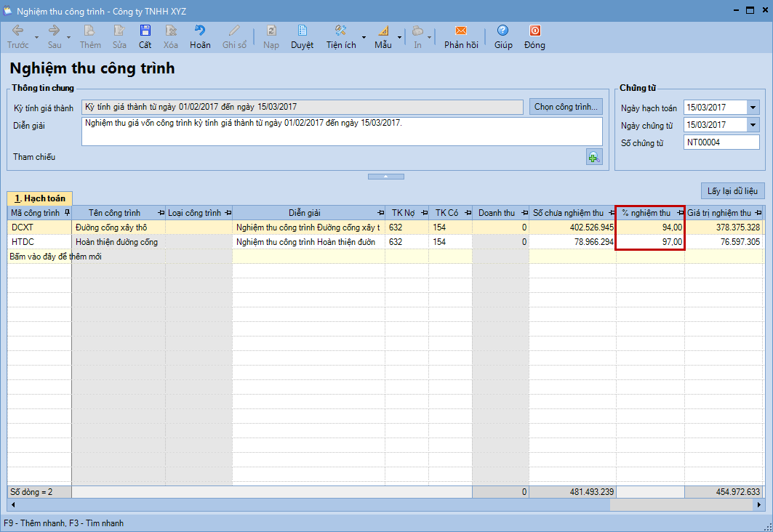
Task: Click the green add reference icon
Action: click(594, 157)
